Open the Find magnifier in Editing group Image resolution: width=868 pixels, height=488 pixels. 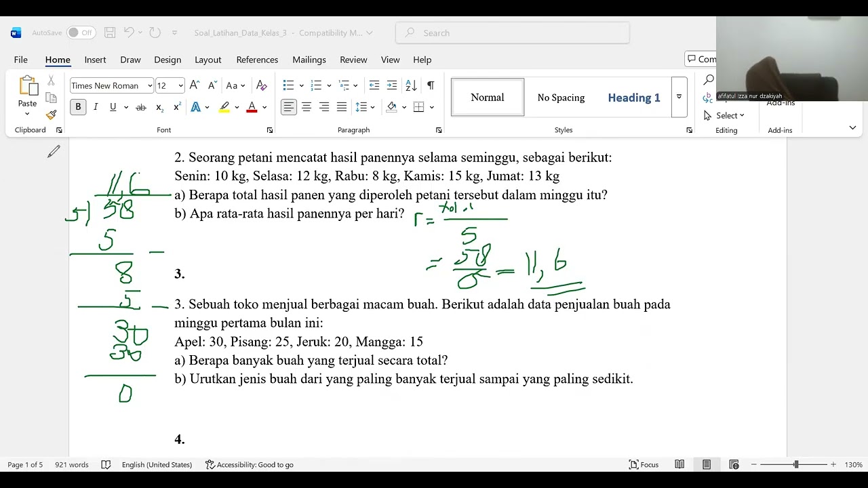click(709, 80)
